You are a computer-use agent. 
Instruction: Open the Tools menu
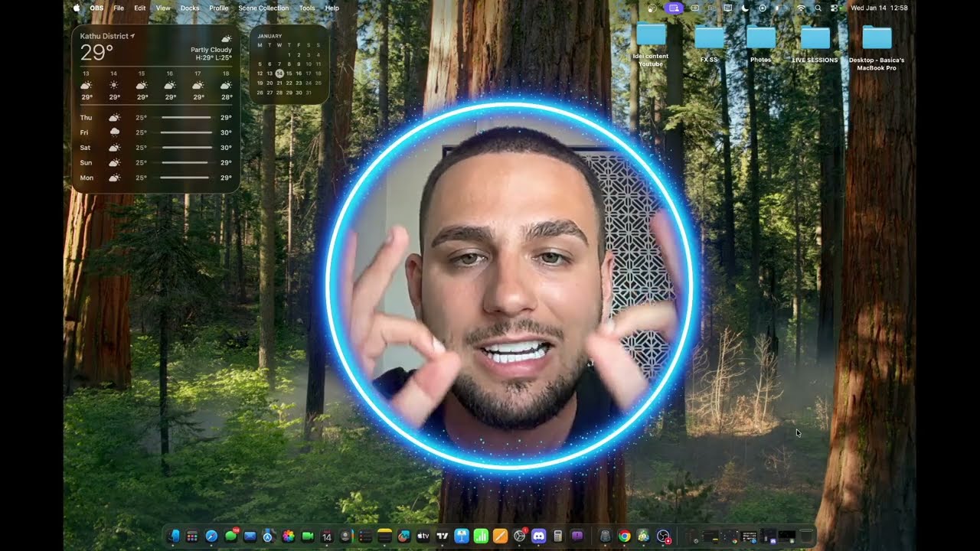[307, 8]
